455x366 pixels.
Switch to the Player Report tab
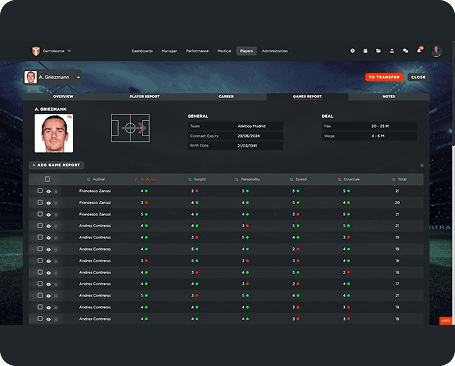[145, 97]
